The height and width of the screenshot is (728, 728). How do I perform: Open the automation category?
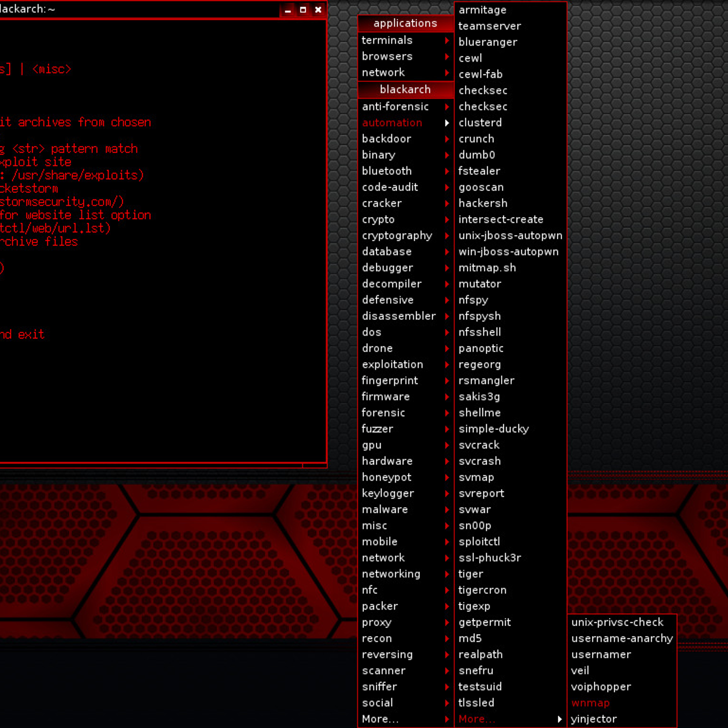406,123
